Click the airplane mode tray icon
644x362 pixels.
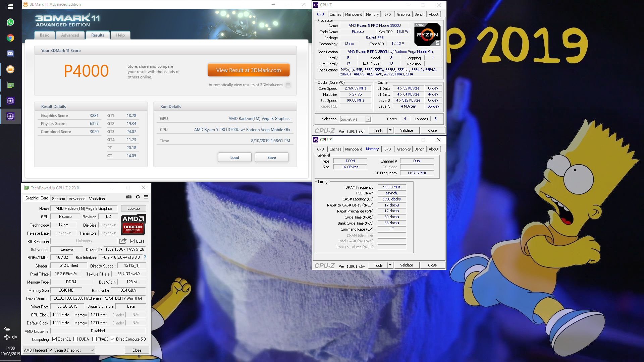coord(7,337)
